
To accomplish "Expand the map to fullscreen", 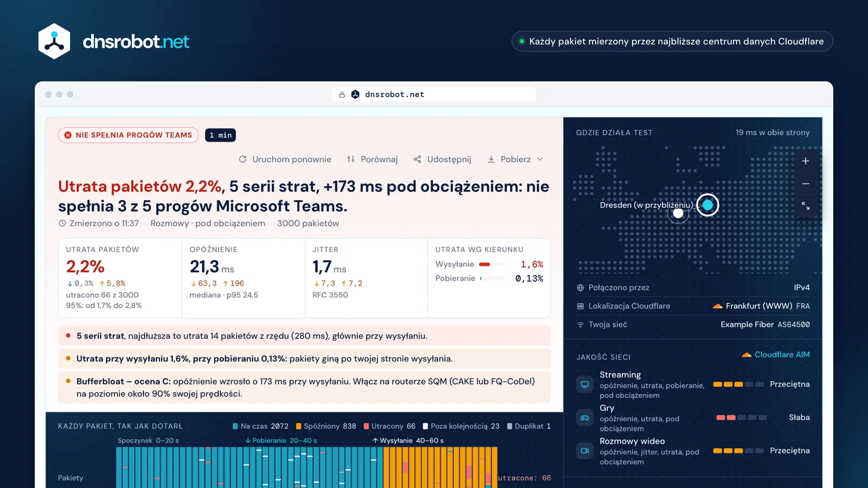I will point(806,206).
